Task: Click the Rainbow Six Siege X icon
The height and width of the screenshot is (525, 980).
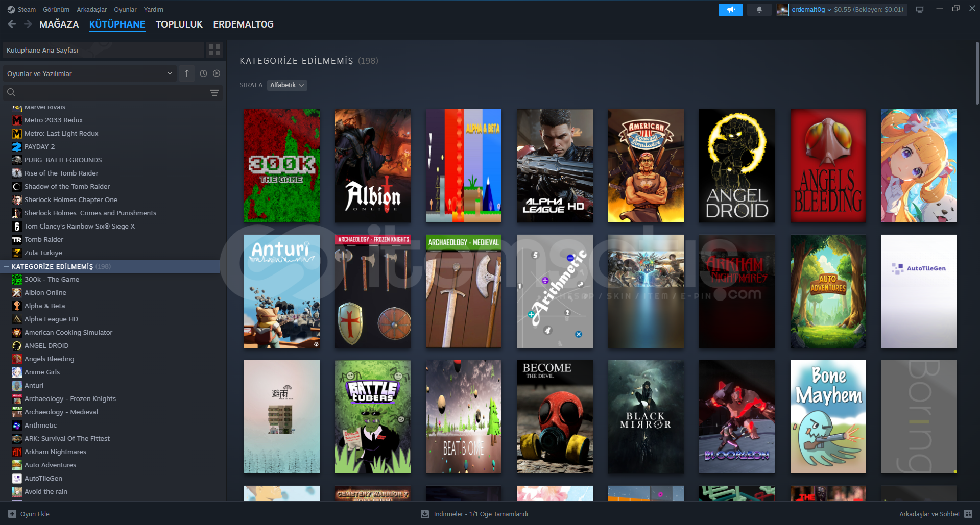Action: (17, 226)
